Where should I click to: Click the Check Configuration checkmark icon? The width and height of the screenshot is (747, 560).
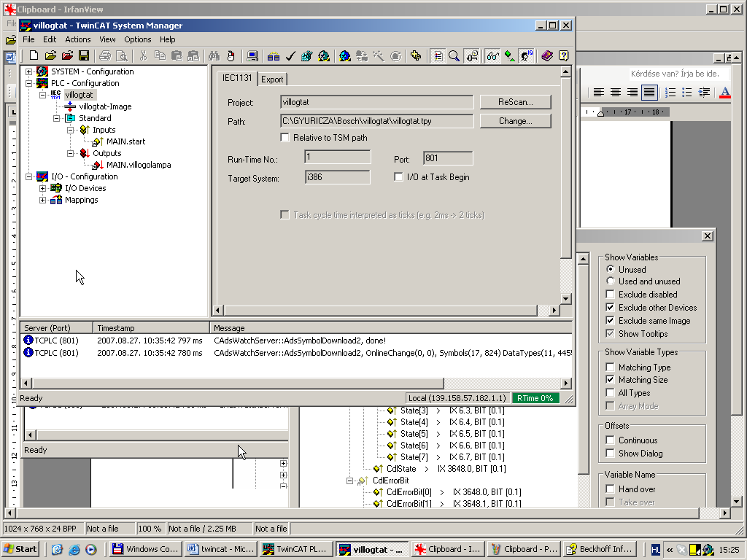pos(290,56)
